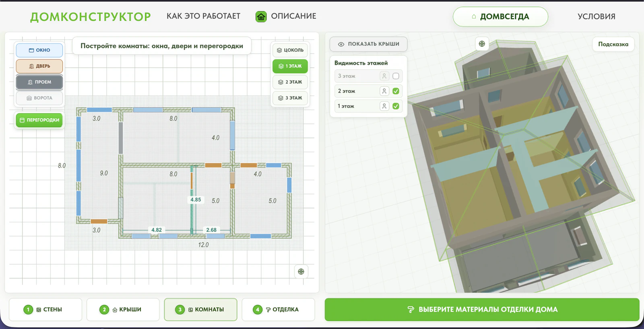Select the ВОРОТА gate tool

[39, 98]
